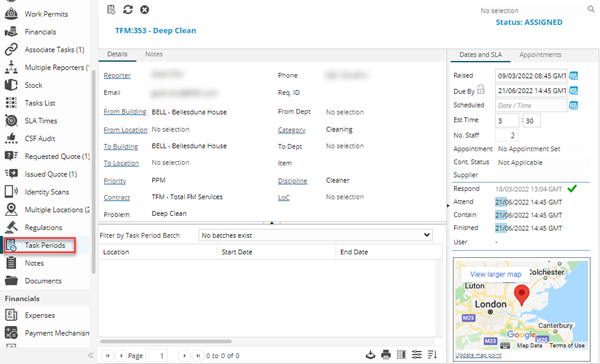The height and width of the screenshot is (364, 600).
Task: Switch to the Notes tab
Action: 154,54
